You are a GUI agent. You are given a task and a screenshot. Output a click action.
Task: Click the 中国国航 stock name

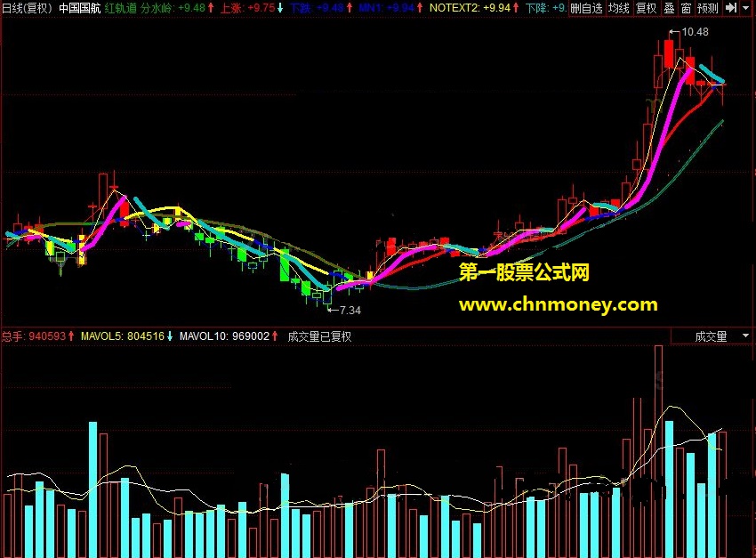tap(79, 8)
